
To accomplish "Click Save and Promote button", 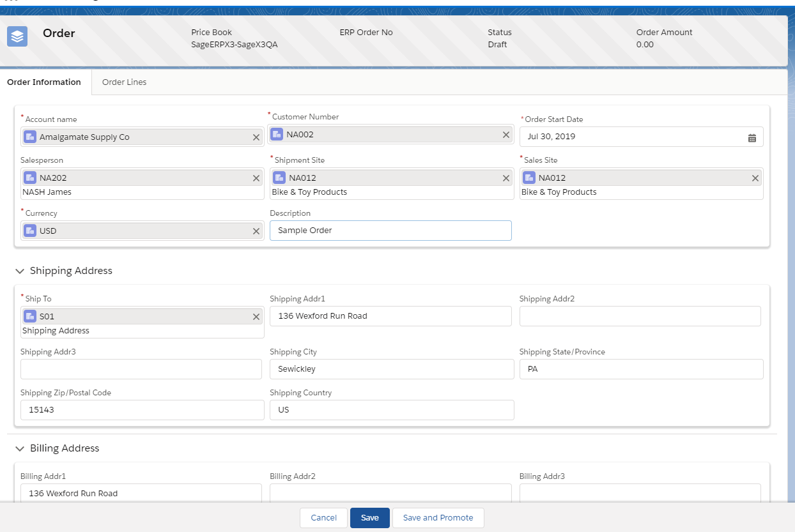I will pyautogui.click(x=438, y=518).
